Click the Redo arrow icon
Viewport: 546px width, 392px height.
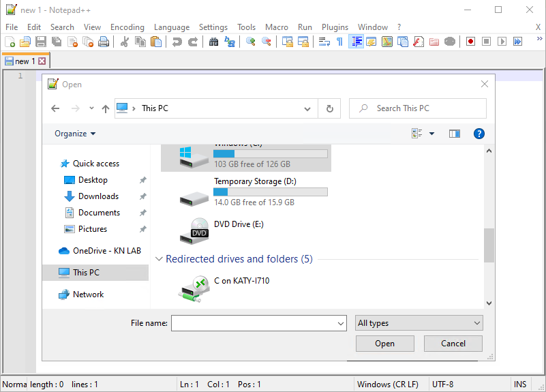click(192, 42)
